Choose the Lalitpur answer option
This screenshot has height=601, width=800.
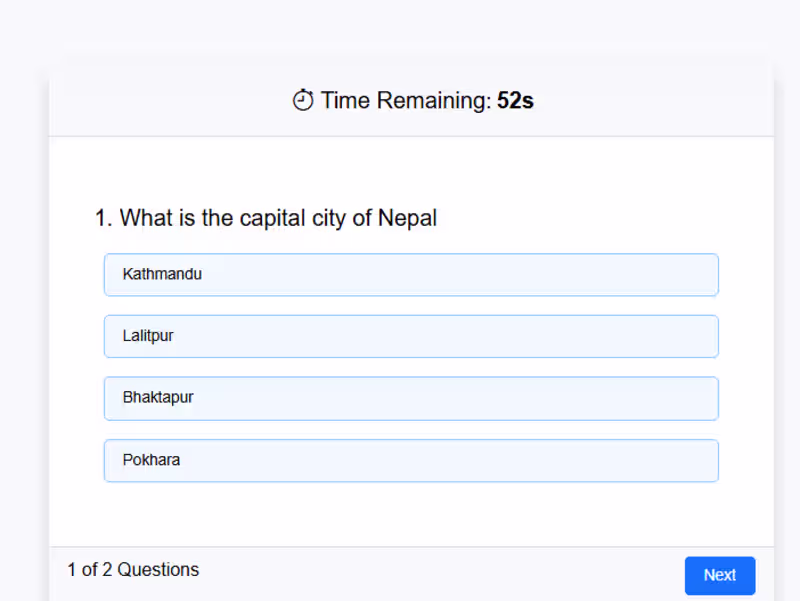click(410, 336)
